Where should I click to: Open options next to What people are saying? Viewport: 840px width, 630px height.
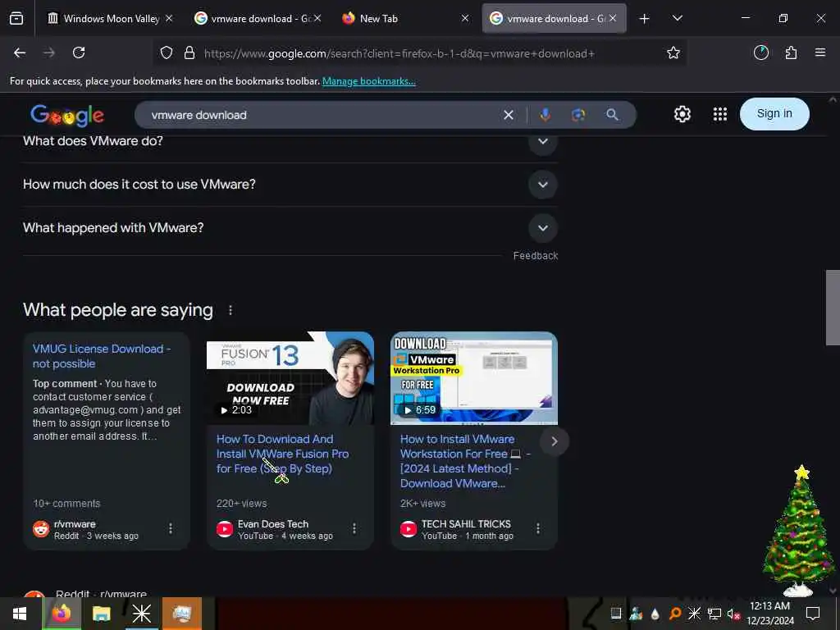(x=231, y=310)
